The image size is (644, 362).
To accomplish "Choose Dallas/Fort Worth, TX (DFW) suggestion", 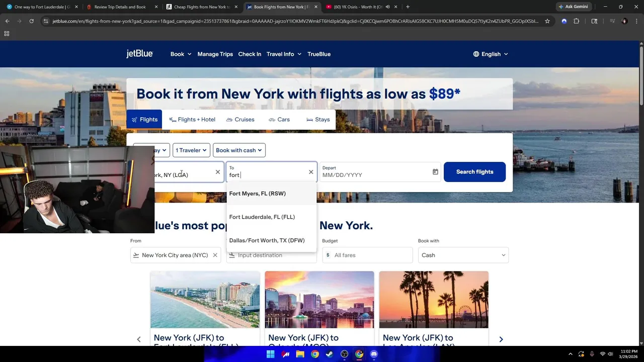I will pyautogui.click(x=272, y=240).
